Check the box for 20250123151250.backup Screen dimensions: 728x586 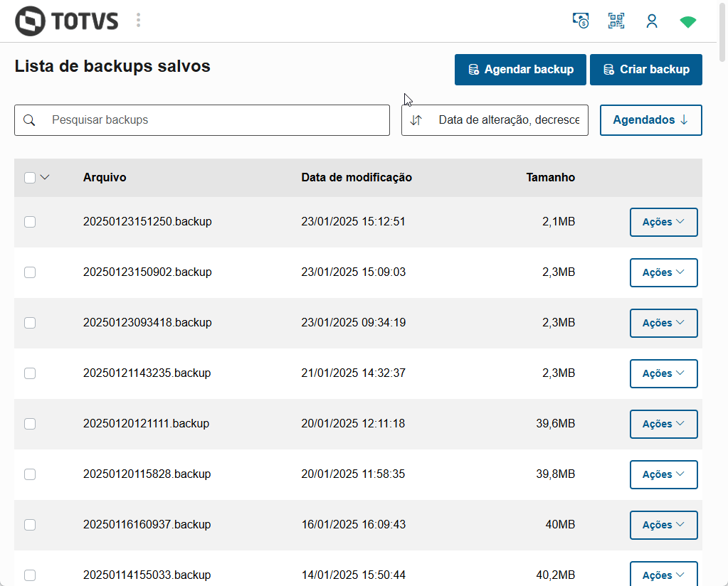click(x=30, y=222)
